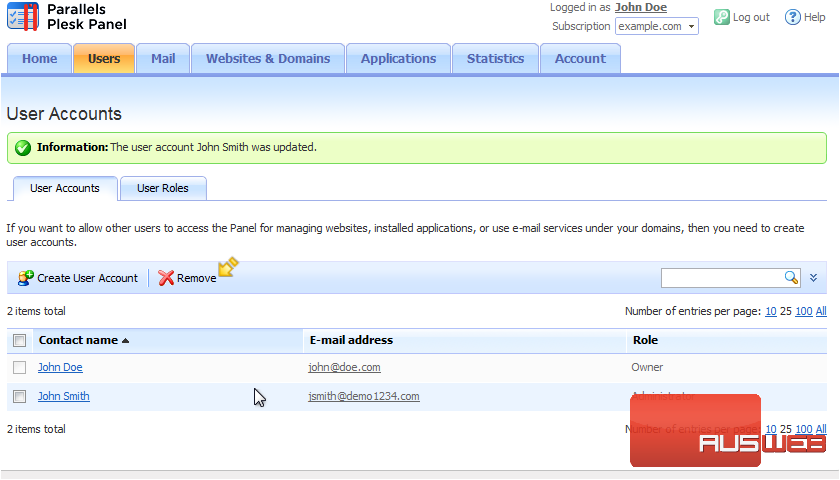Click the John Doe logged-in user link
The height and width of the screenshot is (480, 840).
pos(641,8)
